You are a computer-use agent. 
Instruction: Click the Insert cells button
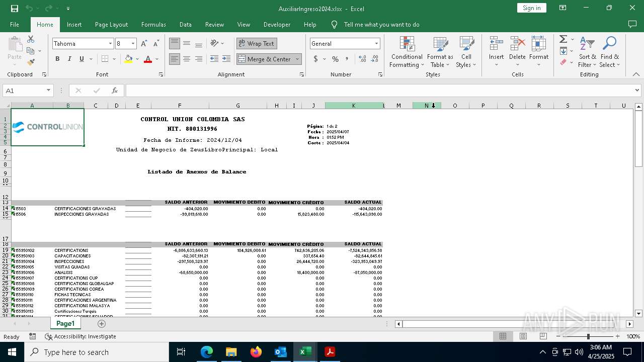(496, 52)
